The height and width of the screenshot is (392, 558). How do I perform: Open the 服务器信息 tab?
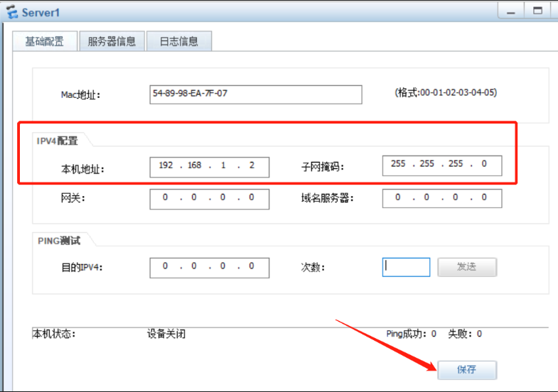click(112, 41)
